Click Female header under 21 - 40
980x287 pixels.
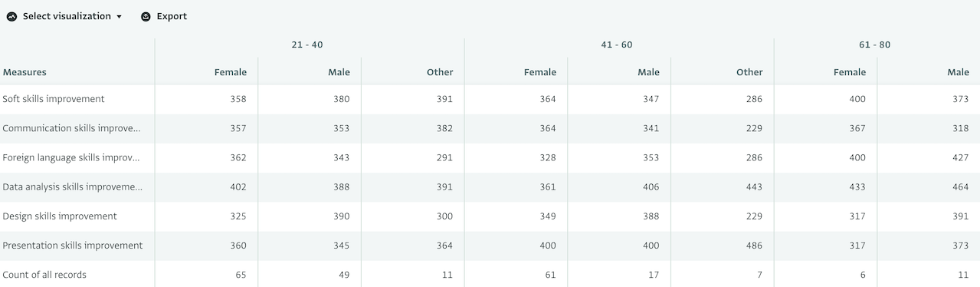[x=231, y=72]
